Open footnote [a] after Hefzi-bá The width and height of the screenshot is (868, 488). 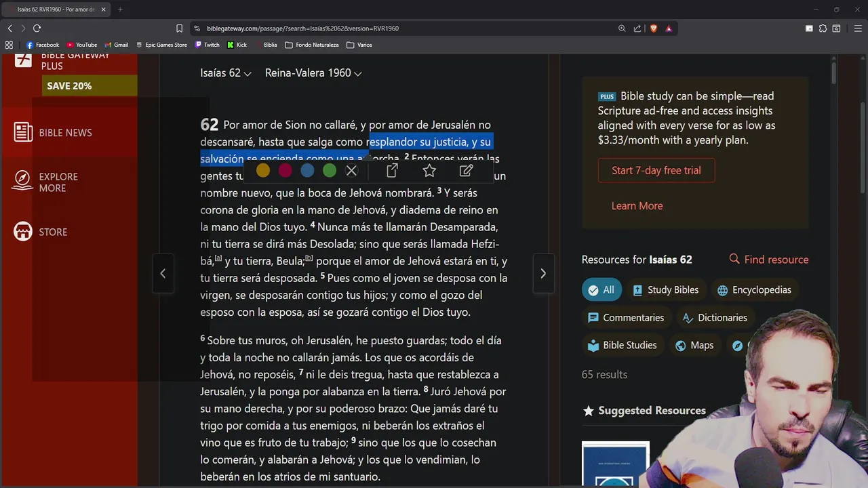coord(218,258)
